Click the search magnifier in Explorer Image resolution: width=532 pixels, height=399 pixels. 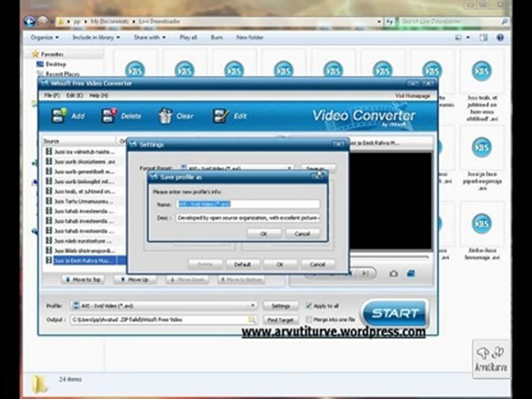(504, 22)
